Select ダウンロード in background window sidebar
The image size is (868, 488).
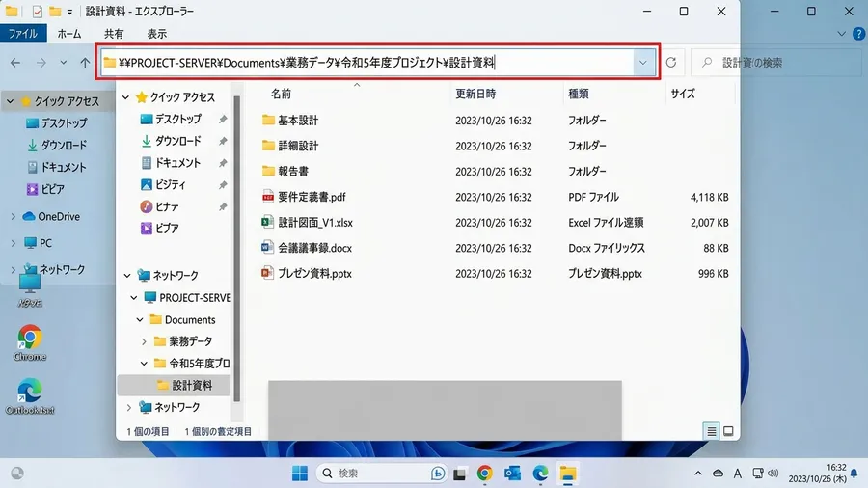pos(57,145)
